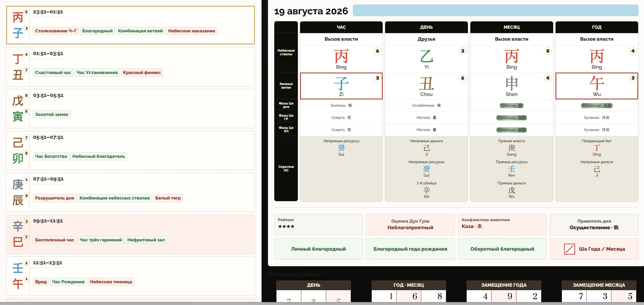Click the Столкновение Ч–Г tag
Screen dimensions: 644x305
pyautogui.click(x=56, y=31)
